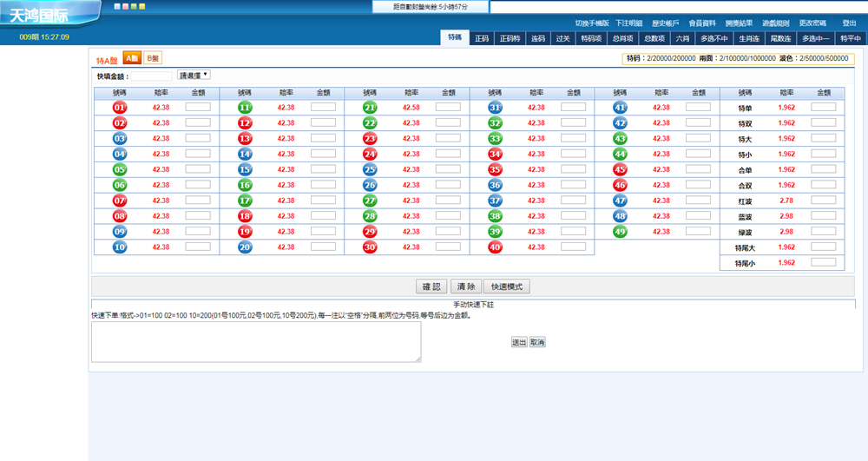Click the 登出 logout link
Screen dimensions: 868x461
click(849, 23)
